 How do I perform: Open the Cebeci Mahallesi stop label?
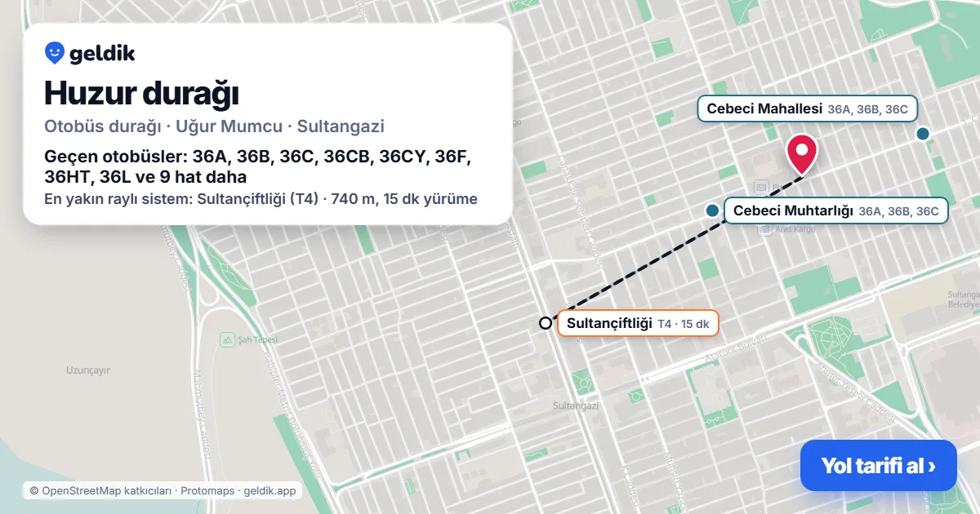pyautogui.click(x=808, y=109)
